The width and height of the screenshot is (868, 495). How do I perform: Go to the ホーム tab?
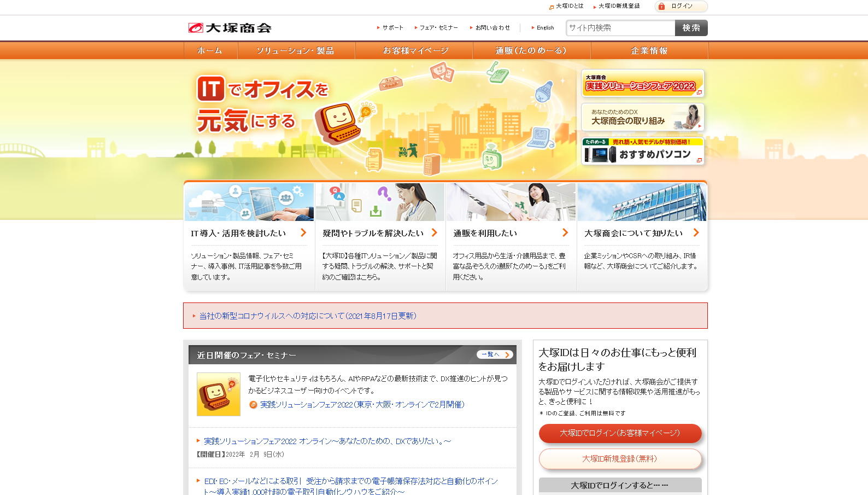click(x=210, y=50)
